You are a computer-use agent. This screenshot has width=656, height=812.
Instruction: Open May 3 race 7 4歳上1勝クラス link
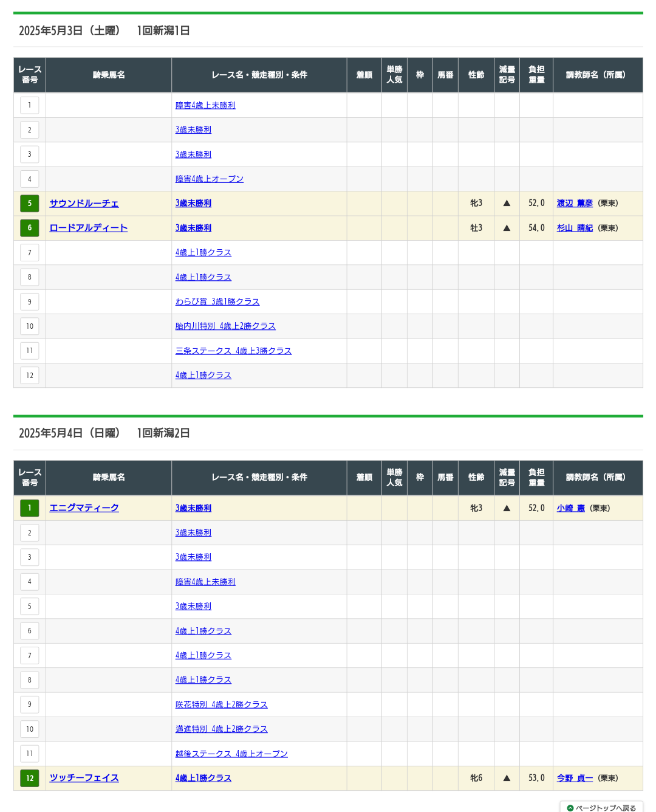tap(203, 252)
